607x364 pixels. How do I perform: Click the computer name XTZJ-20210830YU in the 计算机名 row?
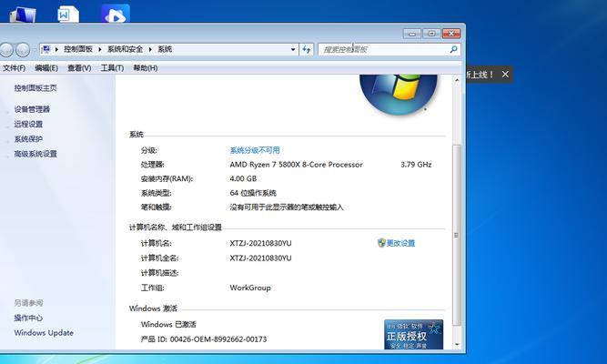click(x=260, y=243)
